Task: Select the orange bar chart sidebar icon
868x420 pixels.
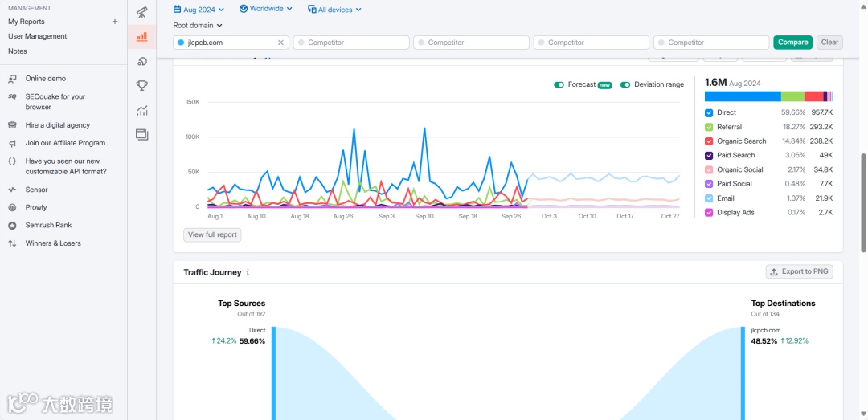Action: pos(141,36)
